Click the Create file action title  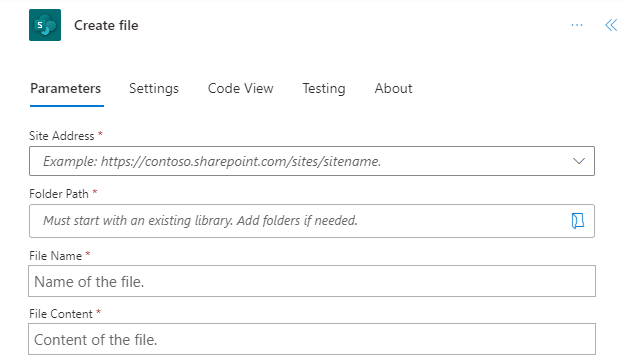(106, 25)
